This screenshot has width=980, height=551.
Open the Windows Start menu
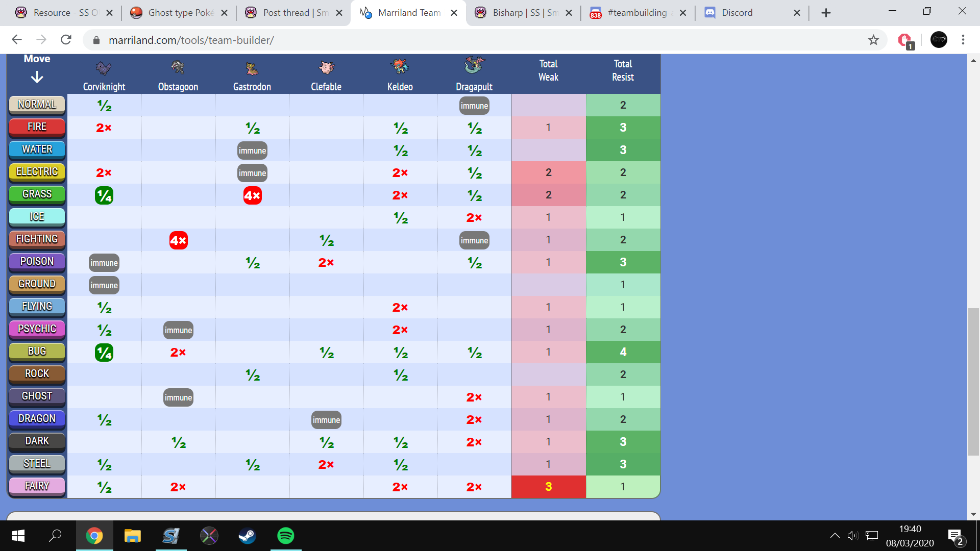[x=18, y=536]
